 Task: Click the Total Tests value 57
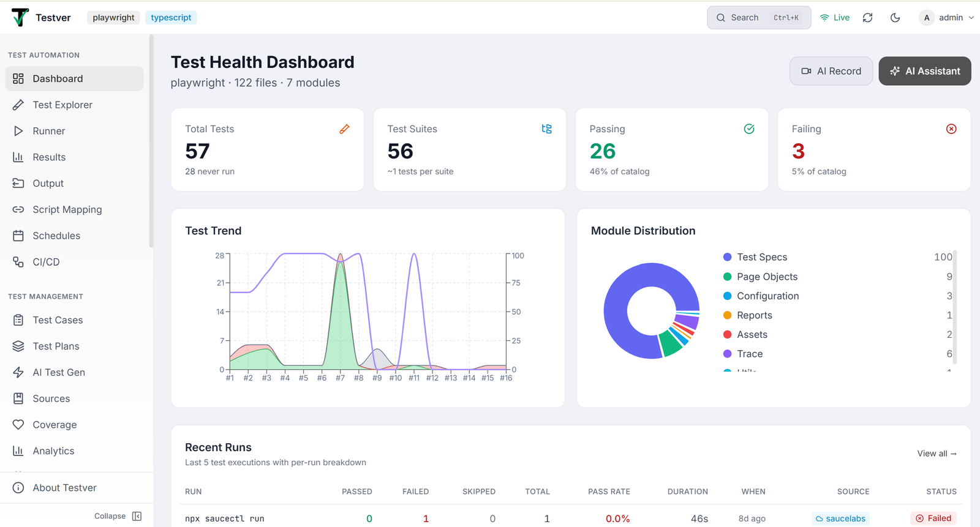[x=198, y=151]
